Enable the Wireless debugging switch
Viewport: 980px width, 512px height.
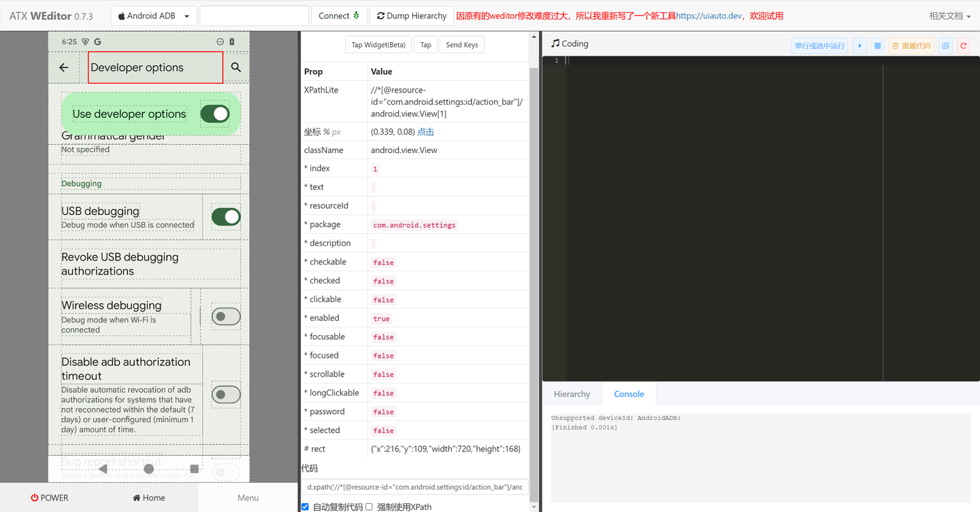[x=226, y=316]
